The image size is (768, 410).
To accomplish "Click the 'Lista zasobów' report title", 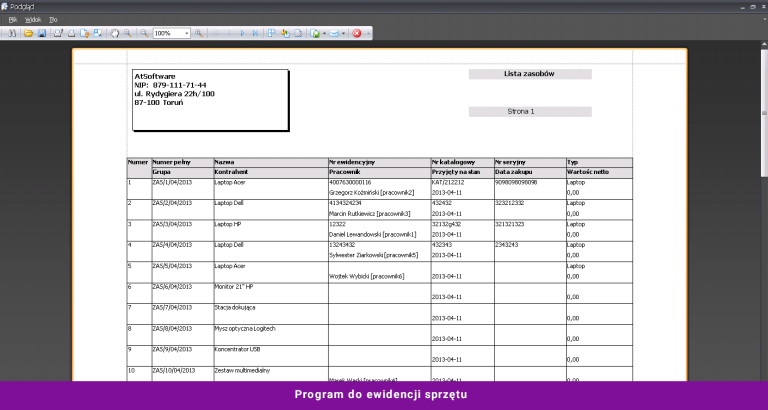I will tap(530, 74).
